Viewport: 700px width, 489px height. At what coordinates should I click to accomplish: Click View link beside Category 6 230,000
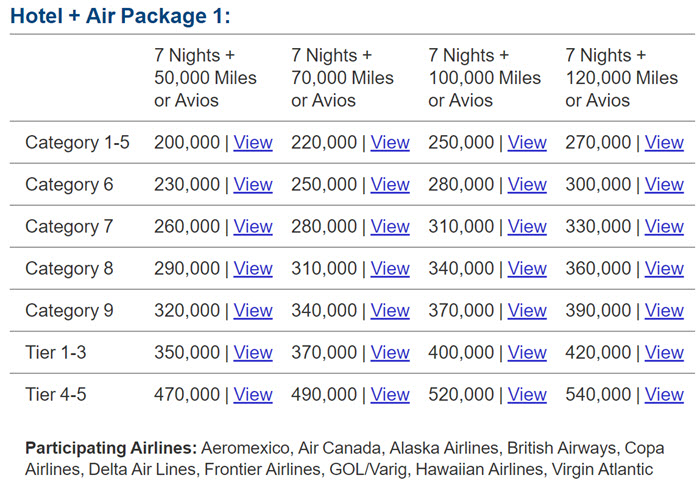253,184
